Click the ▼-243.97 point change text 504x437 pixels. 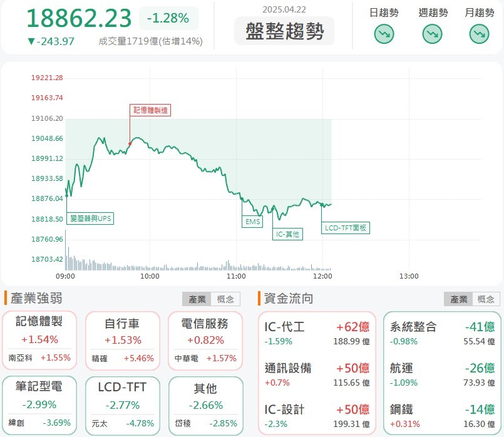click(x=51, y=41)
